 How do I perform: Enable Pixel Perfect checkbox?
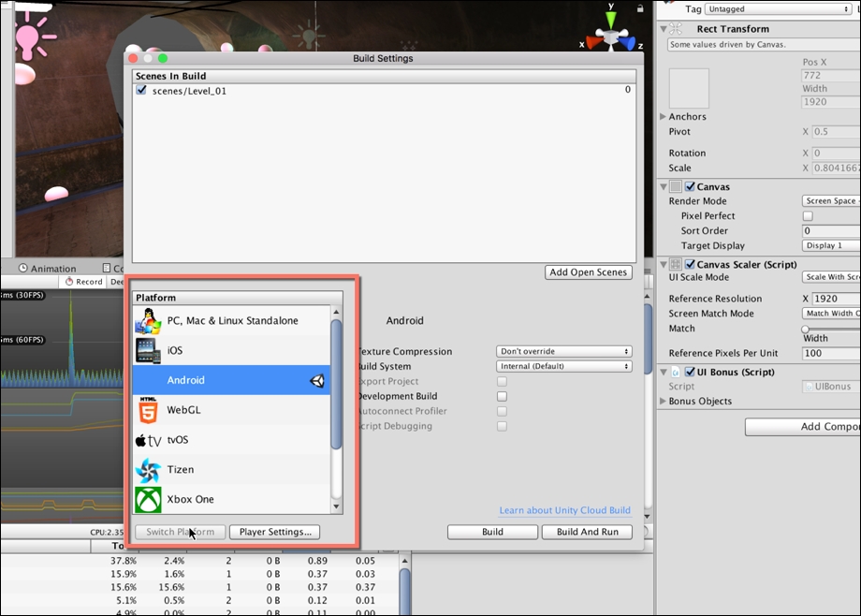click(x=808, y=216)
